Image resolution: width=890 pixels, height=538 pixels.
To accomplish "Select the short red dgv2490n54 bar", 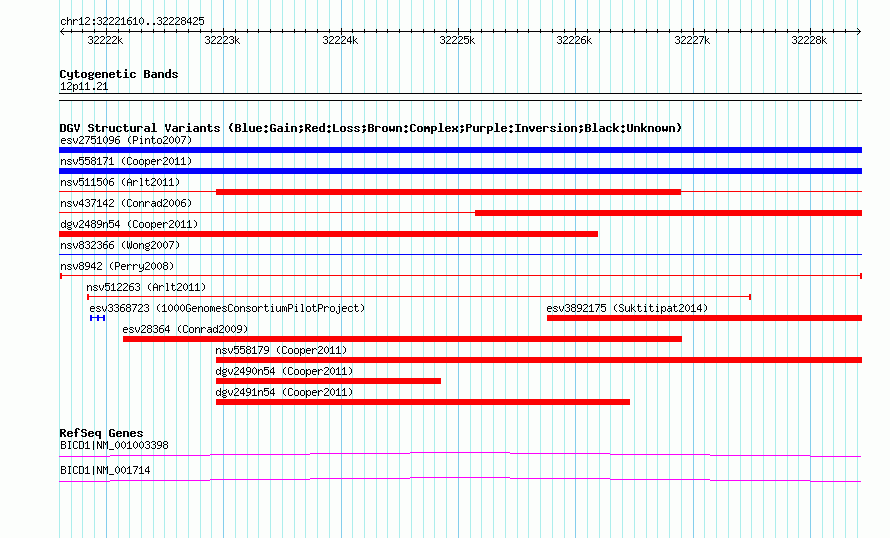I will [328, 381].
